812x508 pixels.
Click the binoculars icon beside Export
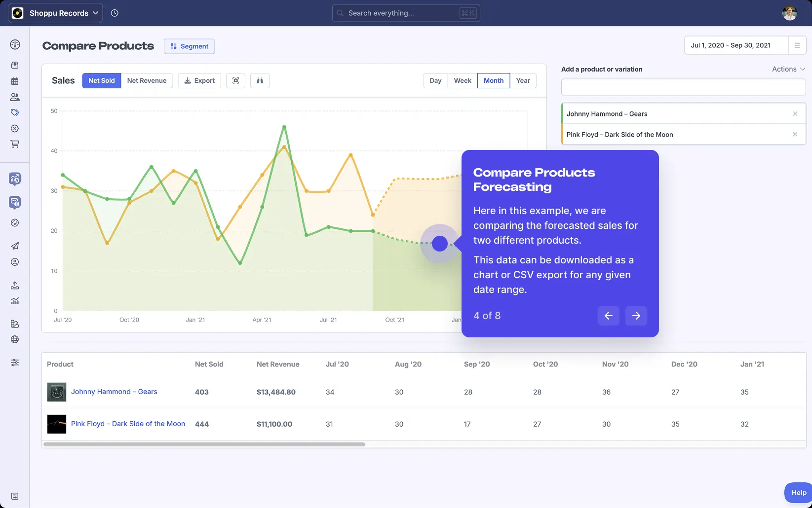coord(260,80)
